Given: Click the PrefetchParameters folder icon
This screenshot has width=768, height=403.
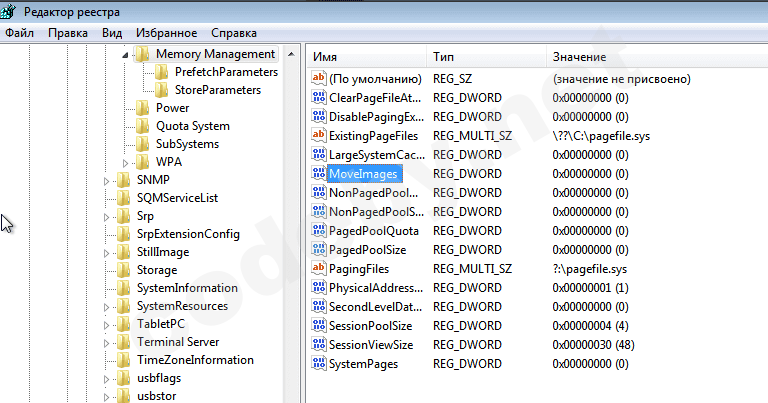Looking at the screenshot, I should pos(162,72).
